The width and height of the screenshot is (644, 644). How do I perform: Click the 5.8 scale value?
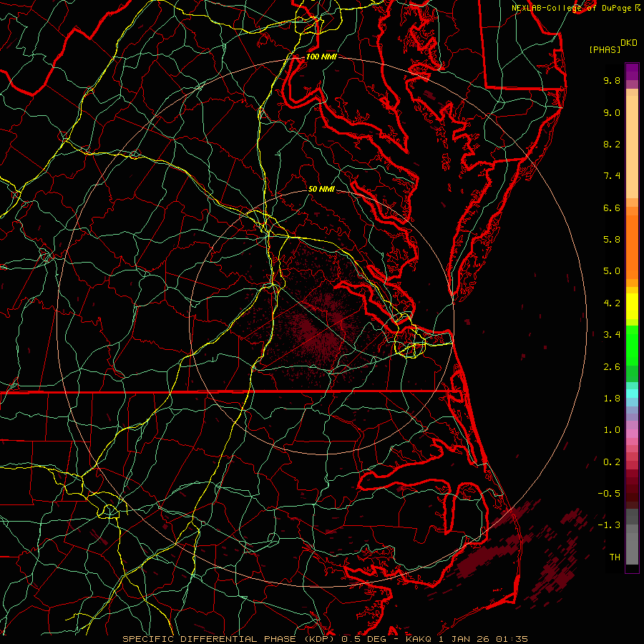612,240
